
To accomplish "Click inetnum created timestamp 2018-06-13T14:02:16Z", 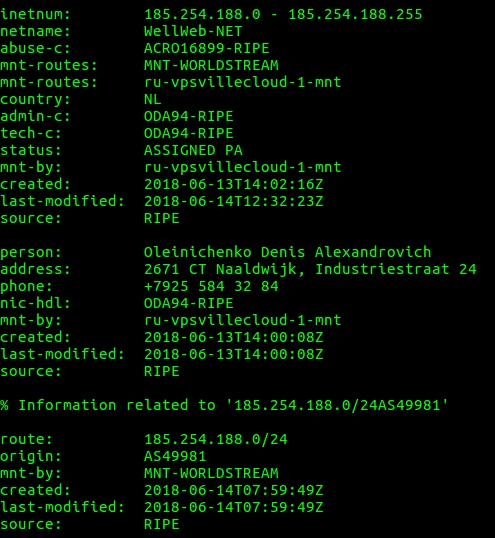I will [x=233, y=184].
